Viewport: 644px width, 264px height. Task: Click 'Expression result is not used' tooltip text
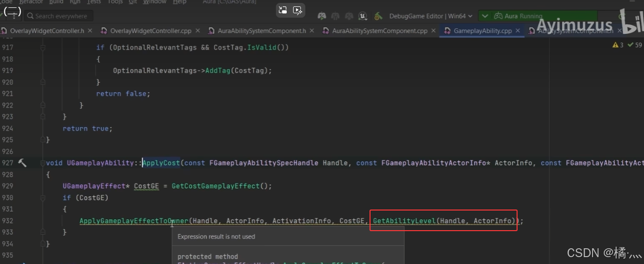(216, 237)
